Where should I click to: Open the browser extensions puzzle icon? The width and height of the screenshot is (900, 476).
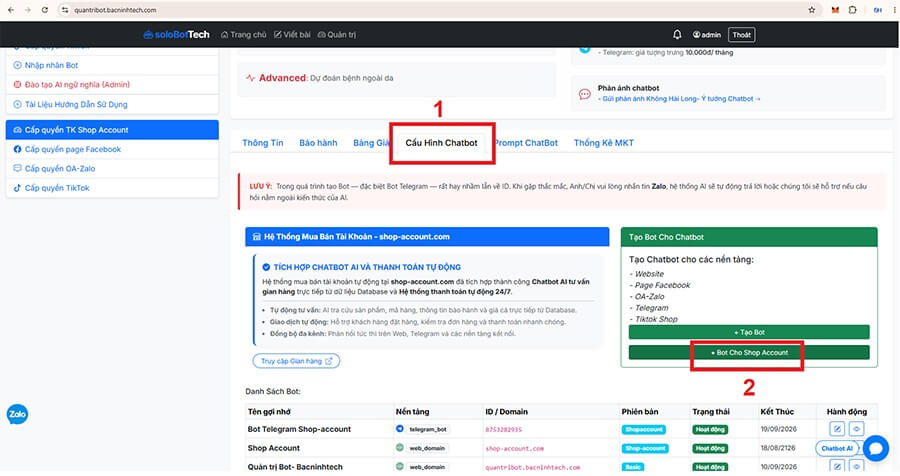tap(852, 10)
